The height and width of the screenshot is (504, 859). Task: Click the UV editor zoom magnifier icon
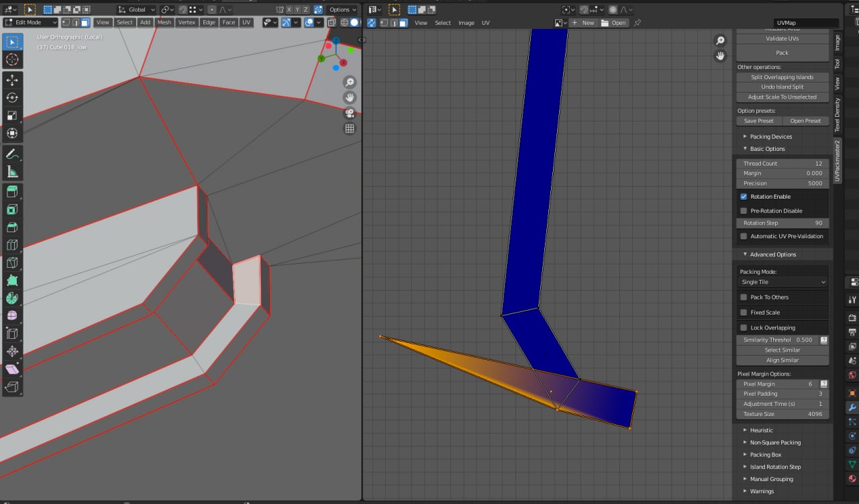[720, 40]
